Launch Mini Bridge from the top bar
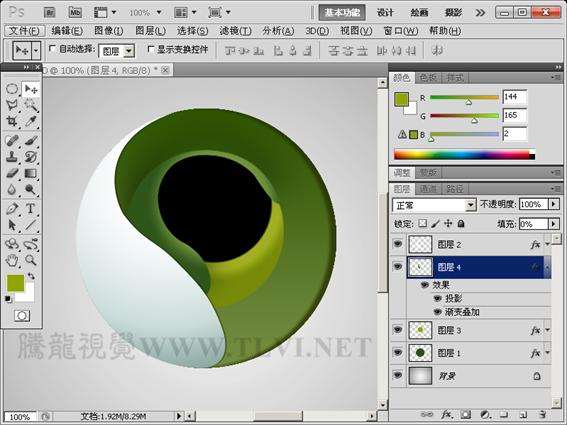This screenshot has height=425, width=567. pos(75,13)
